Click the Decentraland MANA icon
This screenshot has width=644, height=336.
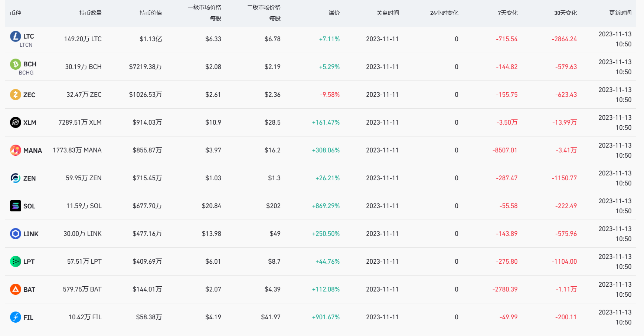pos(15,150)
